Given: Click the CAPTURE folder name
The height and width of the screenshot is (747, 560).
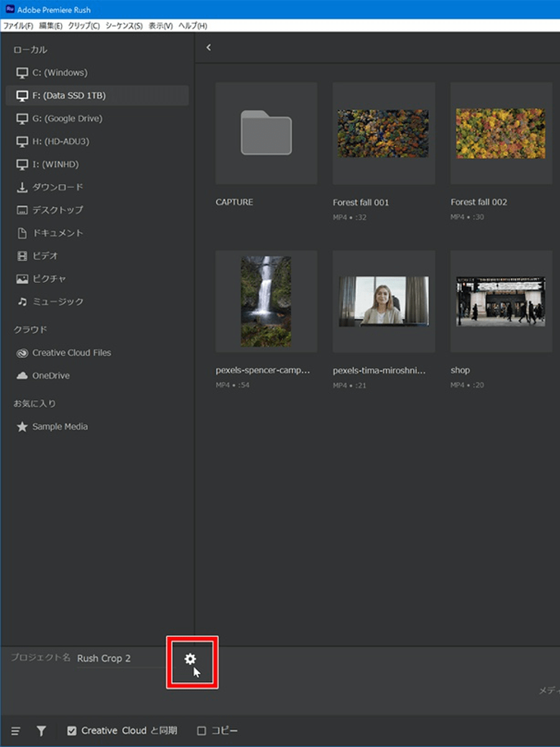Looking at the screenshot, I should click(x=235, y=202).
